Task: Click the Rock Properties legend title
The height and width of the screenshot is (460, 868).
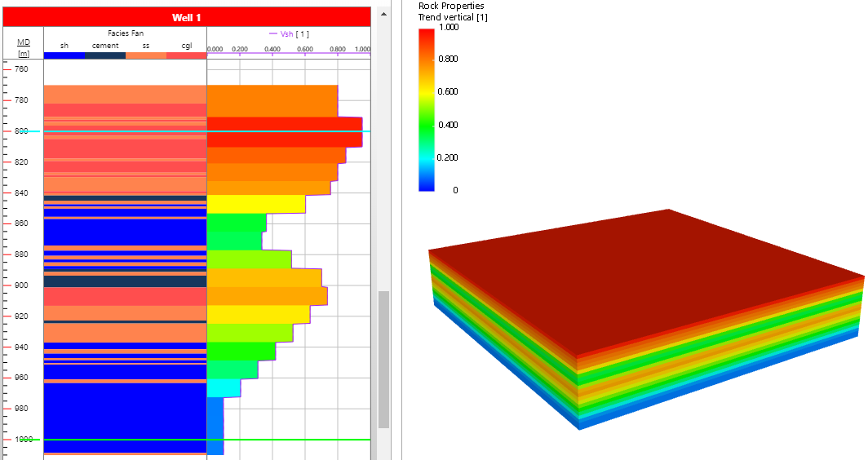Action: coord(451,6)
